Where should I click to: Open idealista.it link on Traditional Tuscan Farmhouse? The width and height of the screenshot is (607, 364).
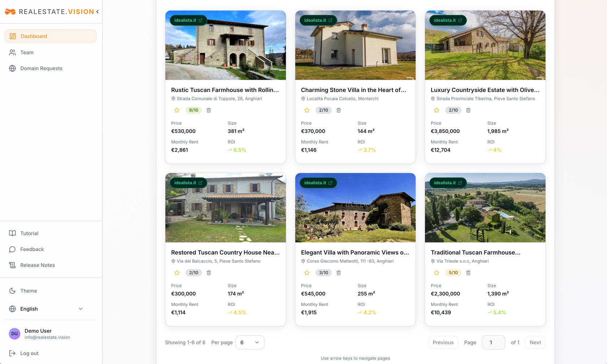pyautogui.click(x=448, y=183)
